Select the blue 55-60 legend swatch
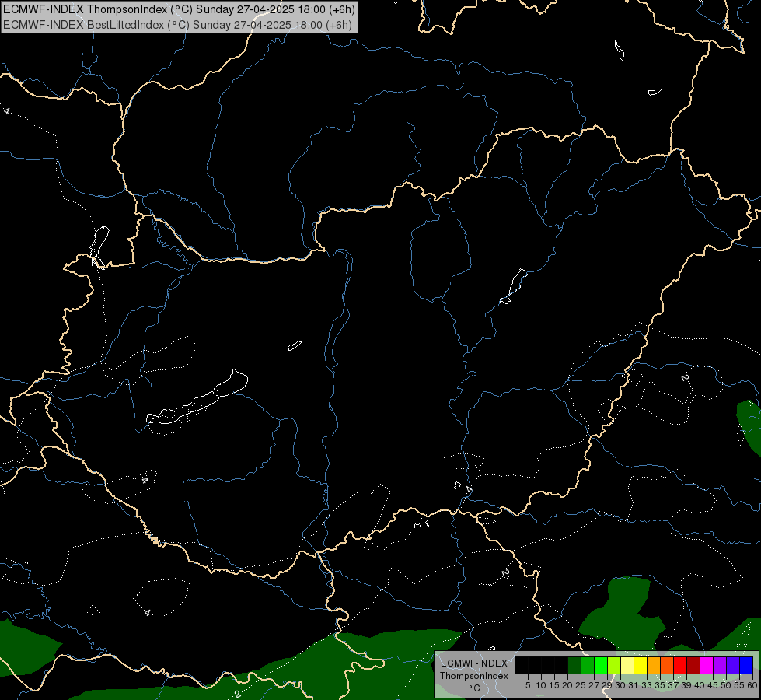The width and height of the screenshot is (761, 700). click(x=746, y=666)
